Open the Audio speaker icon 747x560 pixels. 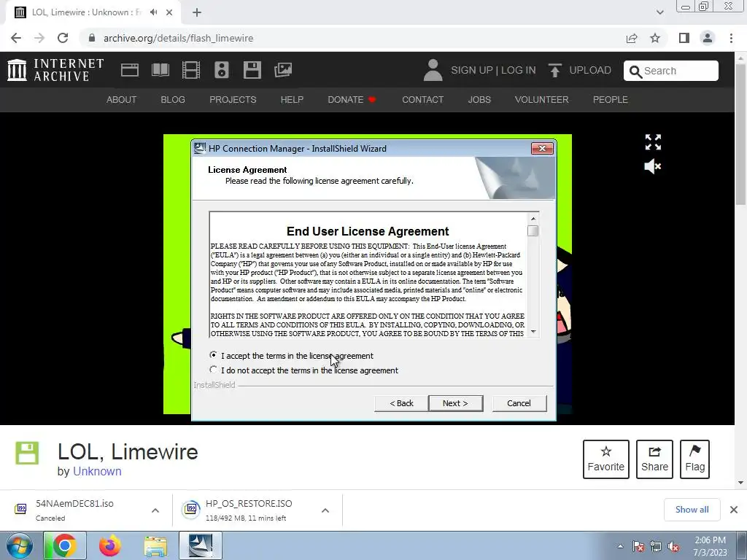(x=222, y=70)
